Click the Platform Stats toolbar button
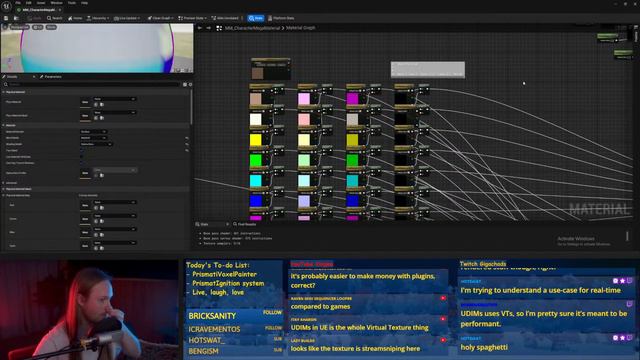Image resolution: width=640 pixels, height=360 pixels. [x=281, y=18]
